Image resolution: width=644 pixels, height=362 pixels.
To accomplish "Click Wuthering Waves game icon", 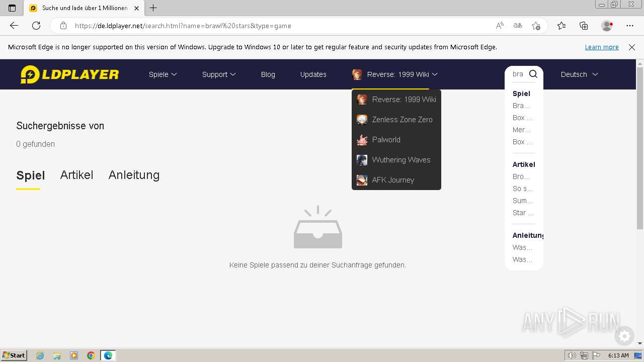I will [x=362, y=160].
